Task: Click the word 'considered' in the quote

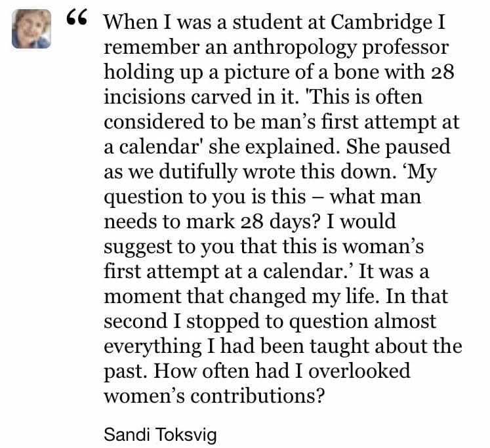Action: click(153, 121)
